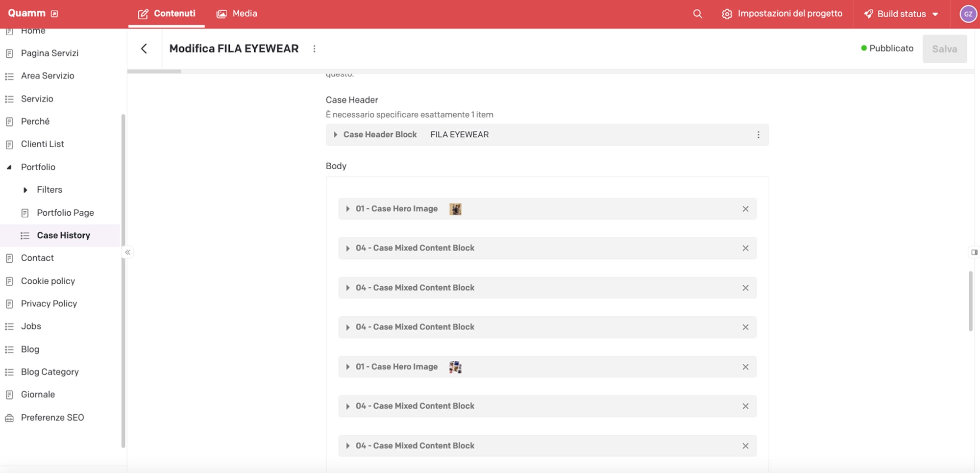980x473 pixels.
Task: Open Case Header Block three-dot menu
Action: coord(758,135)
